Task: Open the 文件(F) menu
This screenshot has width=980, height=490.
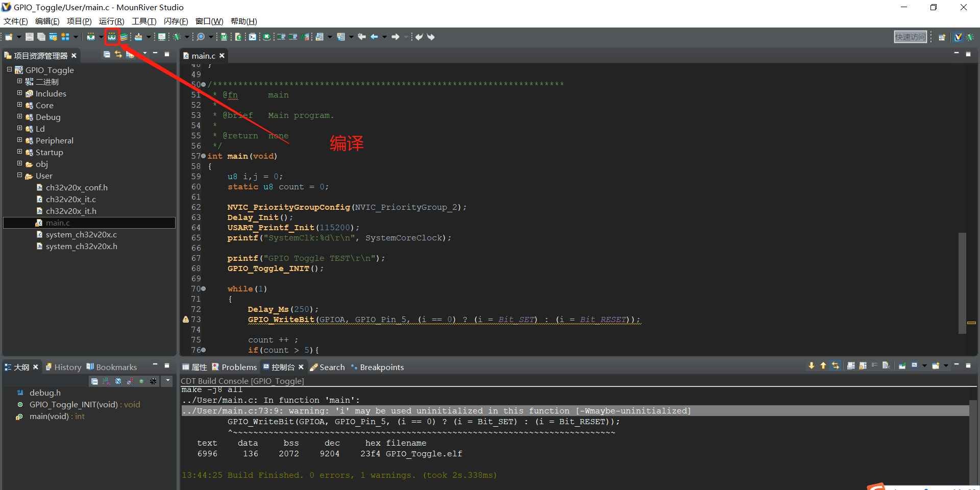Action: click(16, 21)
